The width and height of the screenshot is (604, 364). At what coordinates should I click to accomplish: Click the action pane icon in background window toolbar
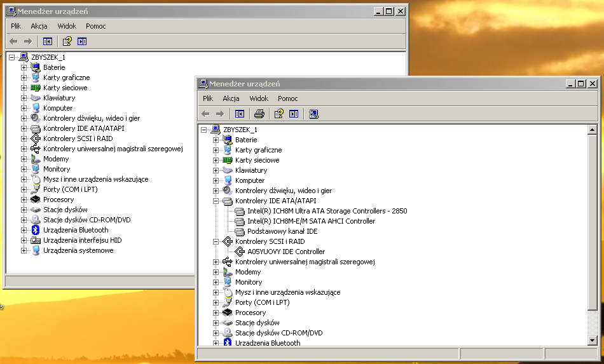click(82, 41)
